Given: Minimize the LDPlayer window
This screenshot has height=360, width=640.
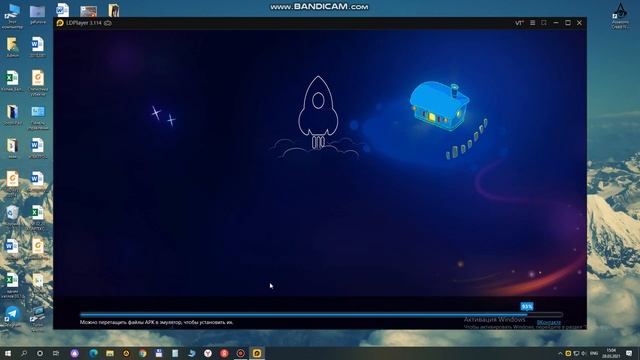Looking at the screenshot, I should click(556, 23).
